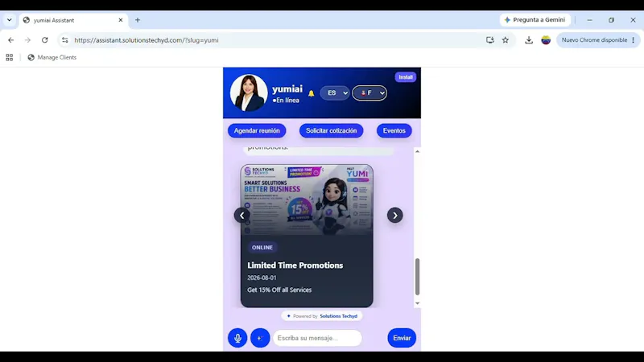Click the browser forward arrow
644x362 pixels.
[x=27, y=40]
